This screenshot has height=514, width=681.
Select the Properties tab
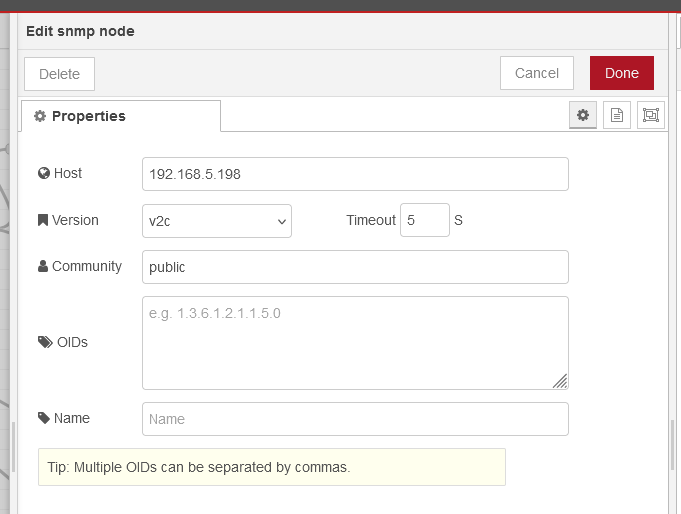coord(121,116)
